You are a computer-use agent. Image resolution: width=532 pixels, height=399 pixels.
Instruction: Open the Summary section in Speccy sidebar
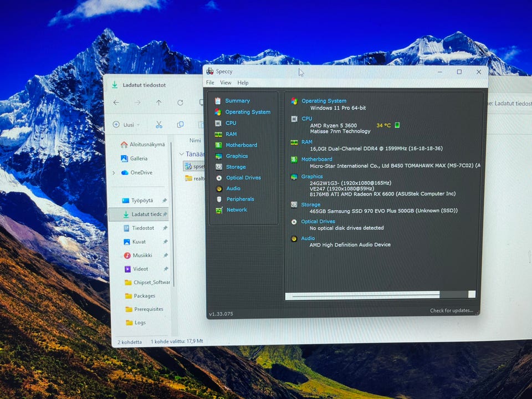coord(237,101)
